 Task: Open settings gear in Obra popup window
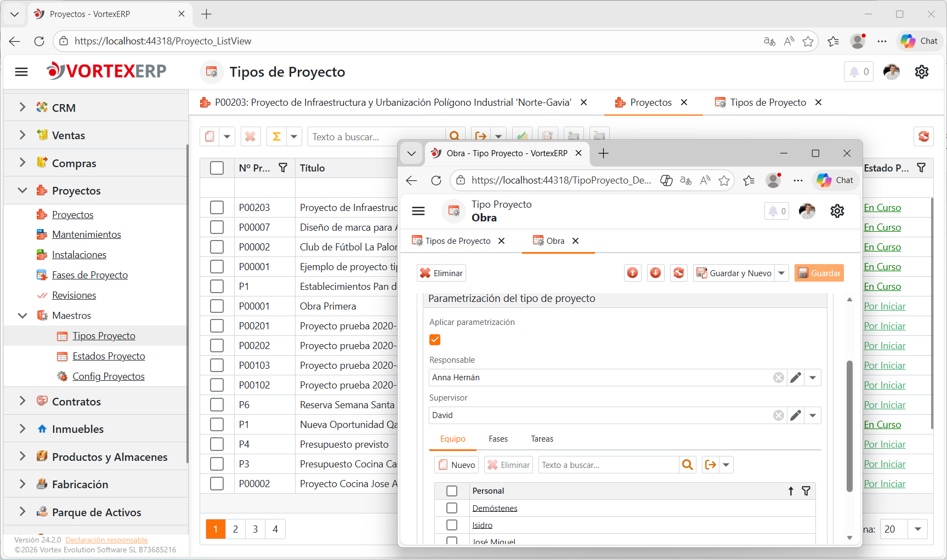837,211
